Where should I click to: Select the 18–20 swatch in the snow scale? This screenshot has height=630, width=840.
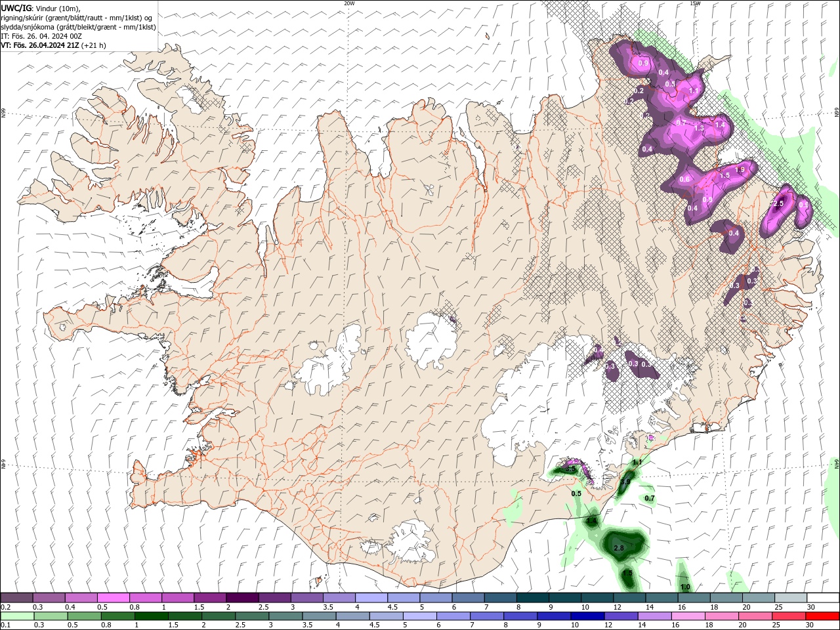(x=727, y=598)
